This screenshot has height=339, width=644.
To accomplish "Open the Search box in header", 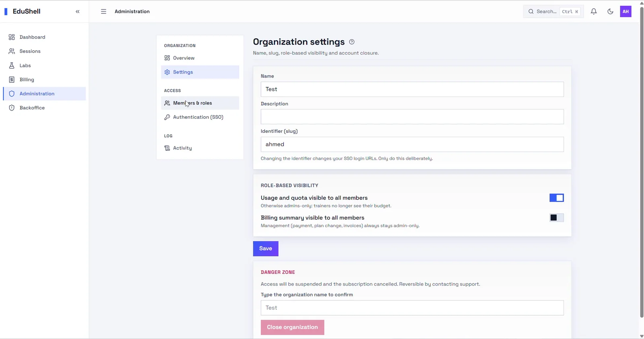I will tap(553, 12).
